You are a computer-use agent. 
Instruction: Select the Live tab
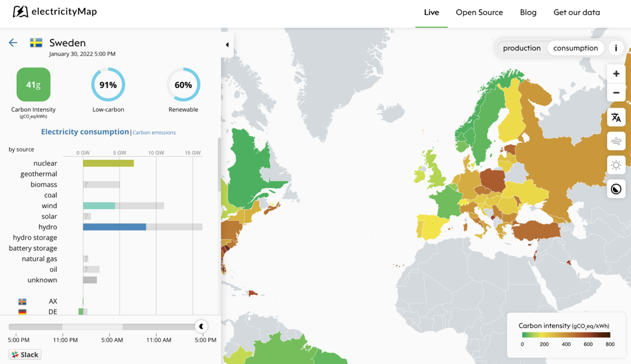click(x=431, y=12)
